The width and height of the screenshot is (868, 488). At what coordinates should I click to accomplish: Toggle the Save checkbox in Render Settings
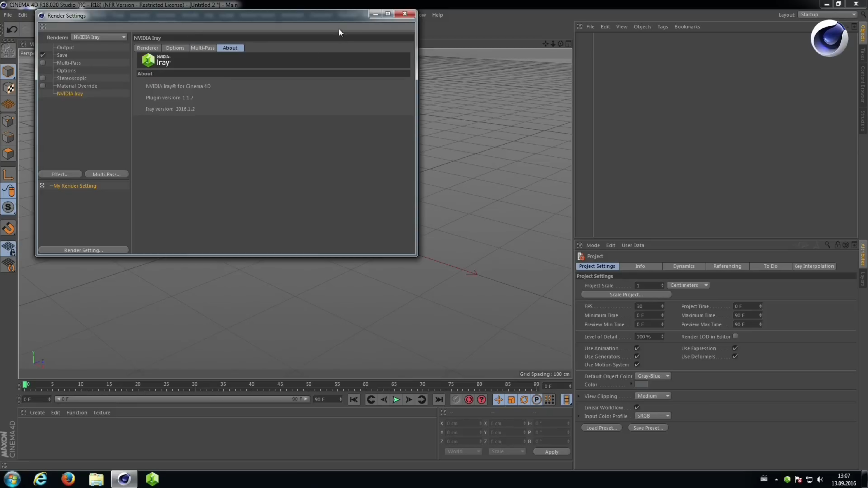[43, 55]
